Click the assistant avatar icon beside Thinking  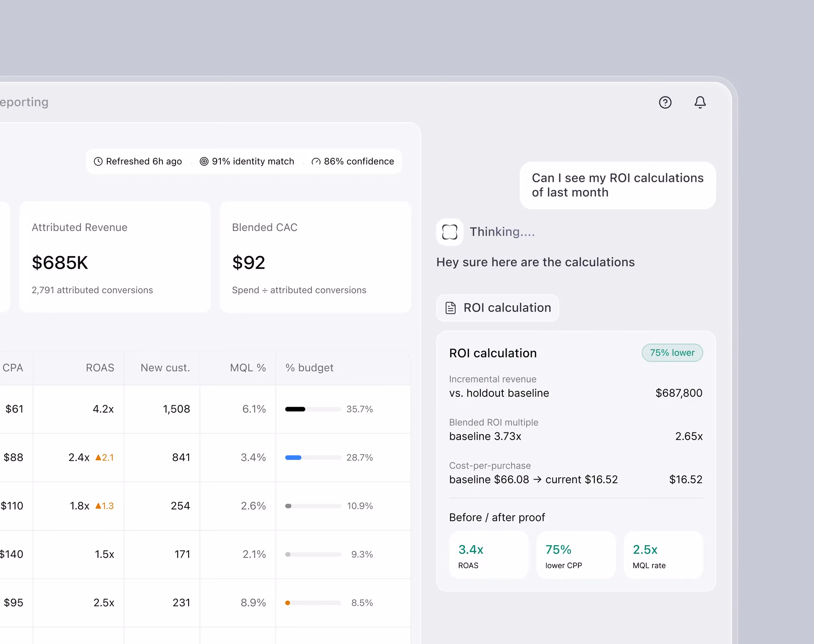(x=450, y=232)
